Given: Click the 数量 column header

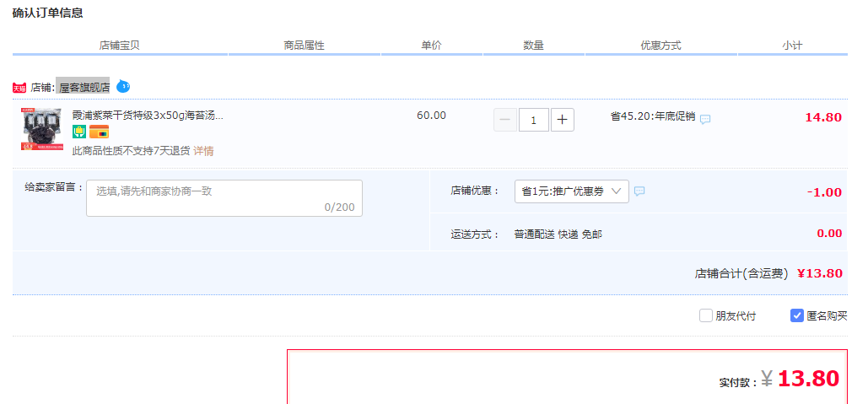Looking at the screenshot, I should pos(534,46).
